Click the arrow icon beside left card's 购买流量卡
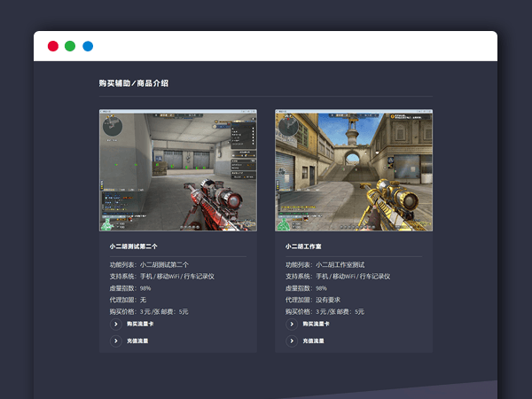The image size is (532, 399). tap(115, 325)
